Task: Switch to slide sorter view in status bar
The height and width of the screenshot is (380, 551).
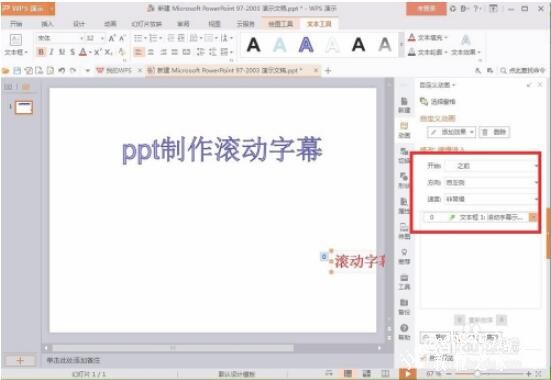Action: [x=367, y=374]
